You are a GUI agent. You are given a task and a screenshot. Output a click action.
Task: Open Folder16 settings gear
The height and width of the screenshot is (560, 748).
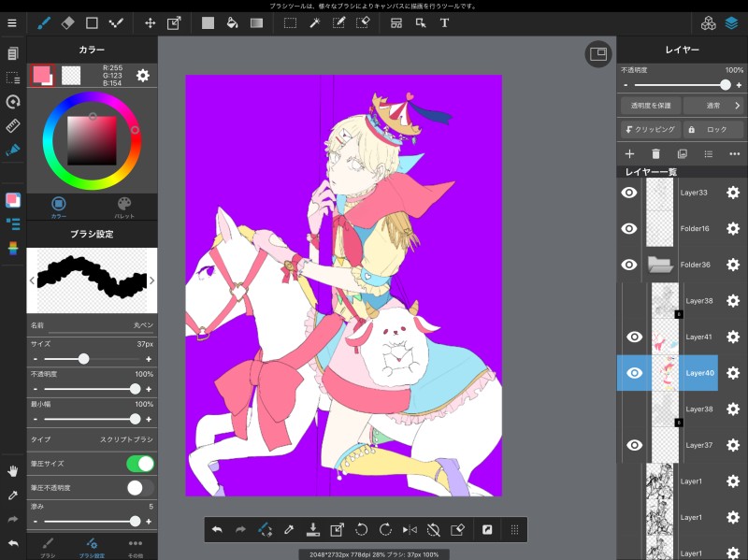click(733, 228)
